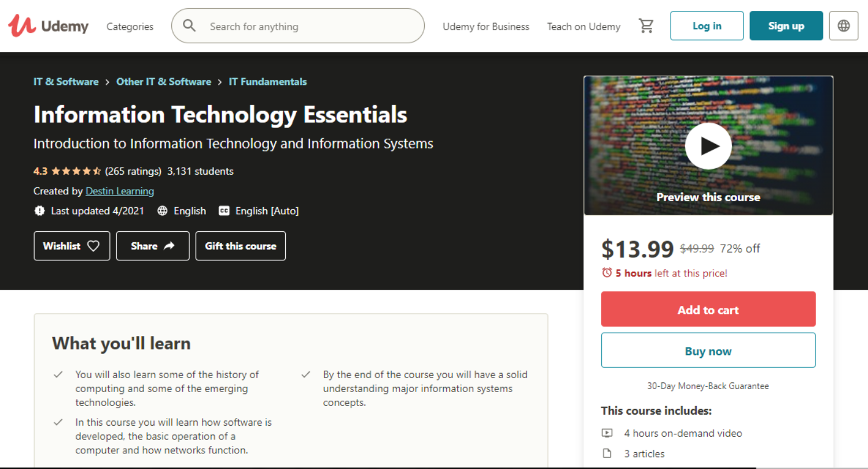Screen dimensions: 868x469
Task: Add course to Wishlist
Action: tap(72, 246)
